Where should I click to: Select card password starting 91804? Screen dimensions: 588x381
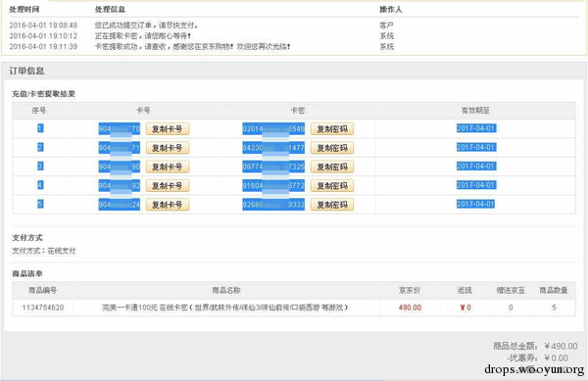click(273, 185)
